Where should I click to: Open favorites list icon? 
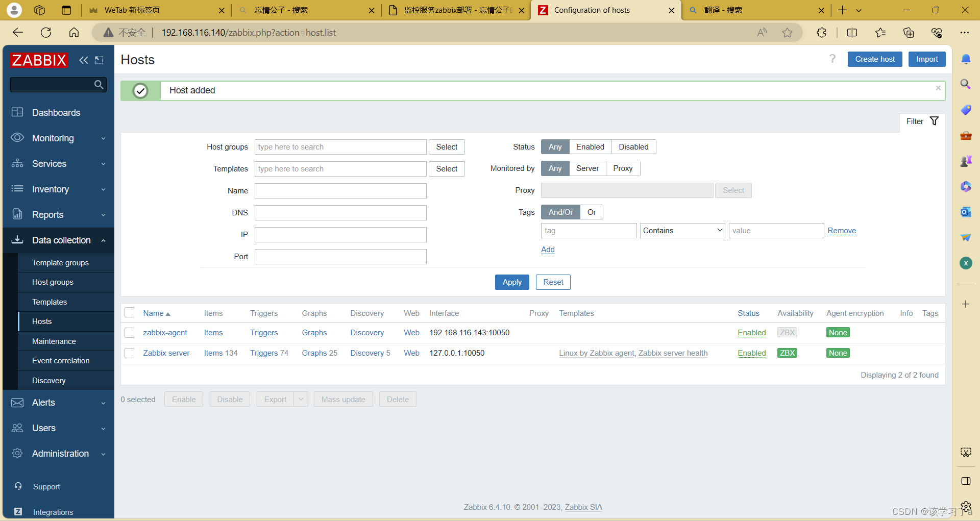tap(880, 33)
